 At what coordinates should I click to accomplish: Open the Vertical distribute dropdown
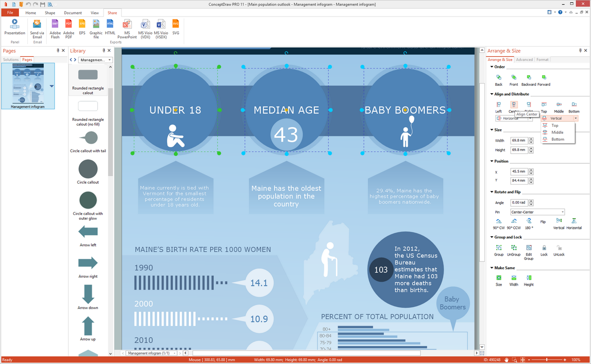pos(576,119)
